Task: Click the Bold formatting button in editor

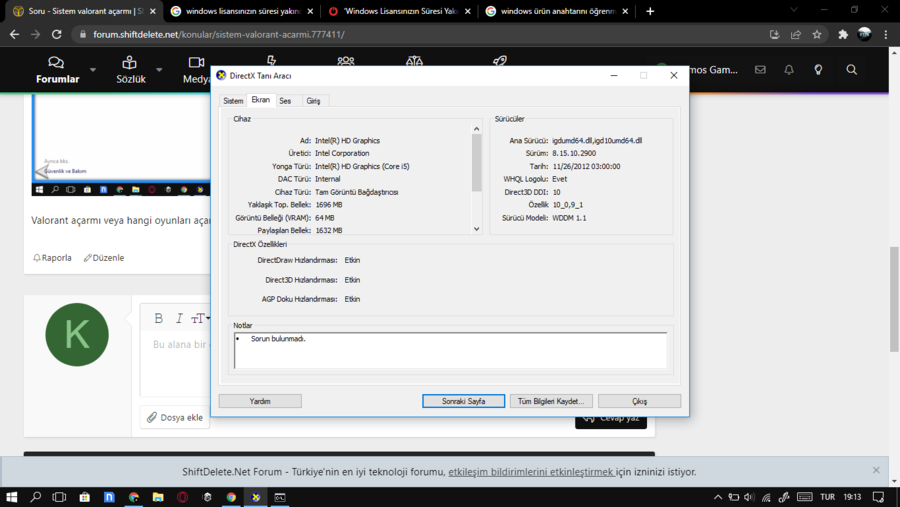Action: (159, 318)
